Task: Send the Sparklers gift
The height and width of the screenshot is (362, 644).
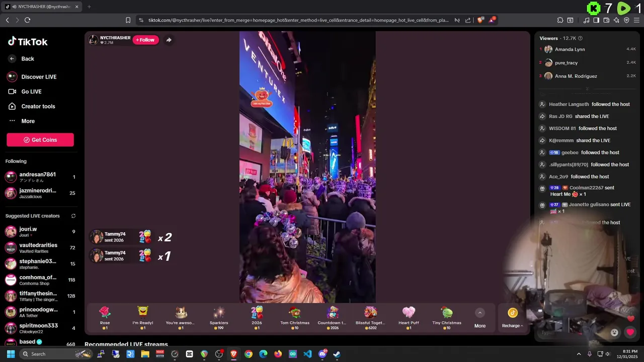Action: tap(219, 318)
